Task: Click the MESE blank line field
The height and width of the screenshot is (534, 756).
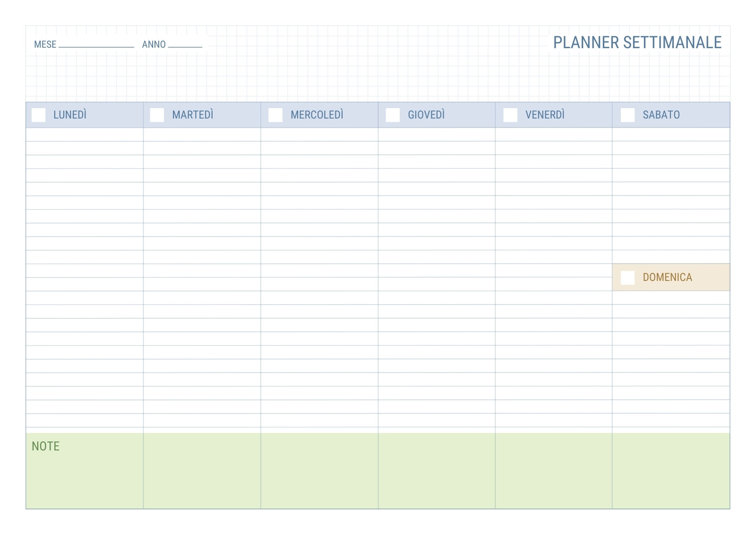Action: (96, 44)
